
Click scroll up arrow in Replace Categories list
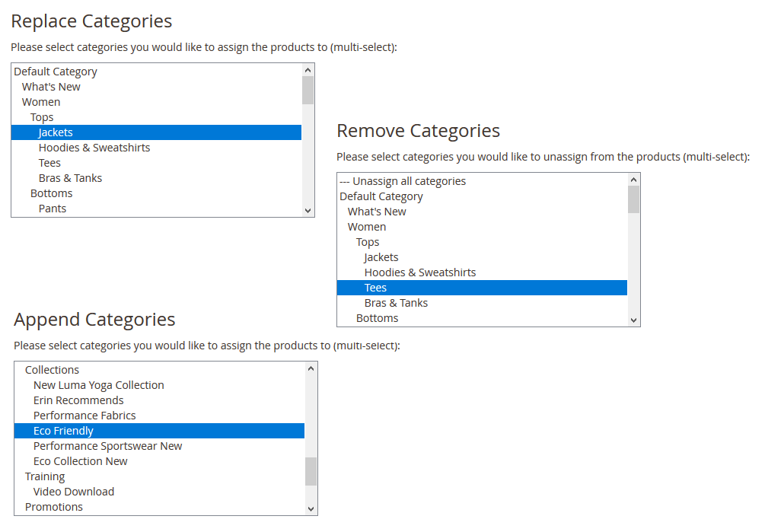[x=308, y=70]
